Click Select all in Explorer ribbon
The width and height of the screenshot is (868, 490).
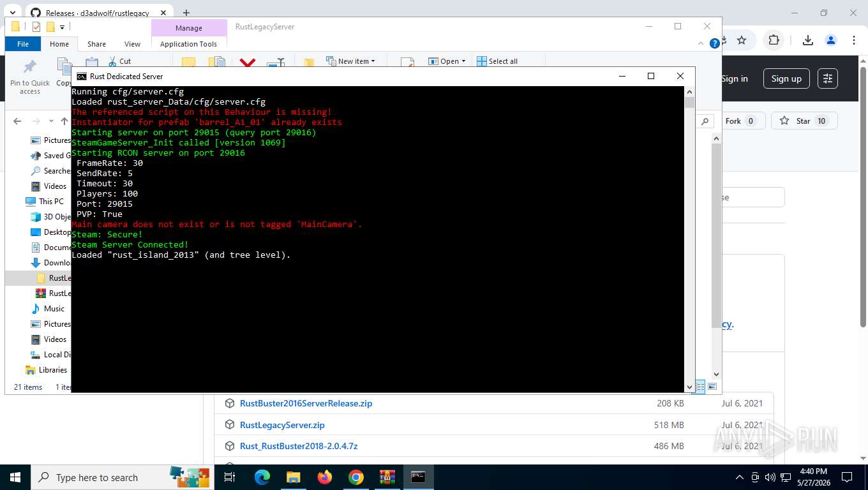(x=497, y=61)
